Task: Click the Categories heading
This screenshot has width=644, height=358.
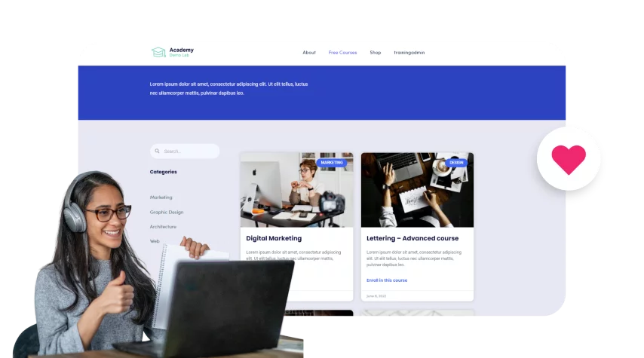Action: [x=163, y=172]
